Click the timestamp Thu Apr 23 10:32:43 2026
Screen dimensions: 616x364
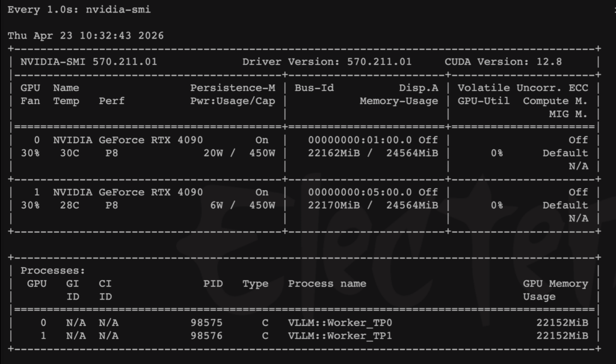pos(85,35)
